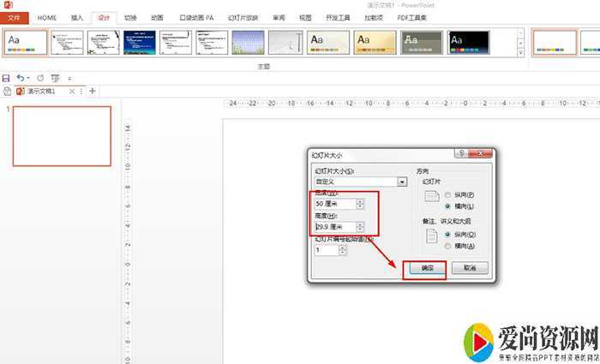Click the 取消 button in dialog
Image resolution: width=600 pixels, height=364 pixels.
[469, 268]
